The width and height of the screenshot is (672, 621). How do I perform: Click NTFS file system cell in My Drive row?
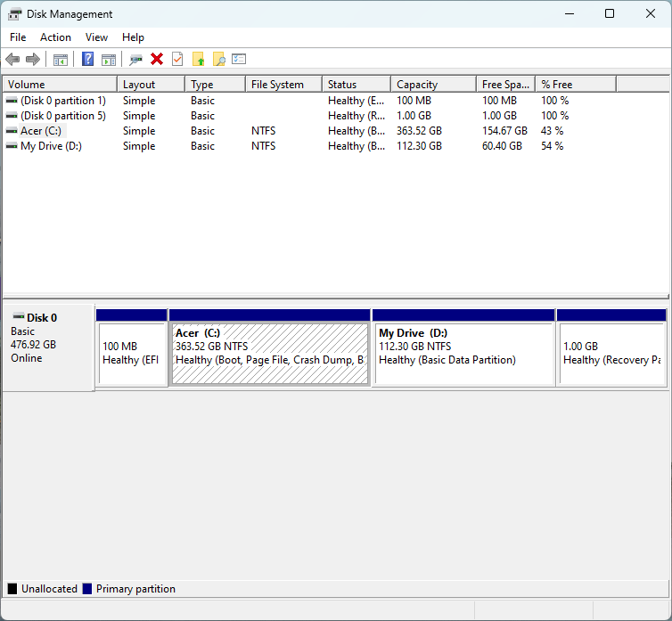(x=263, y=146)
